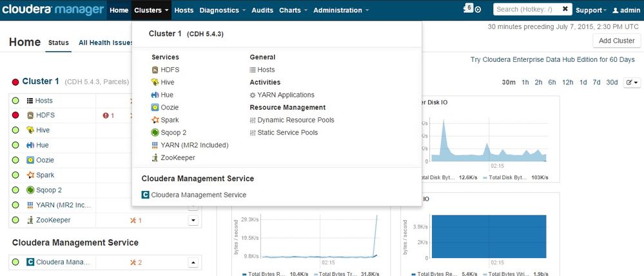644x276 pixels.
Task: Select 7d time range
Action: 596,83
